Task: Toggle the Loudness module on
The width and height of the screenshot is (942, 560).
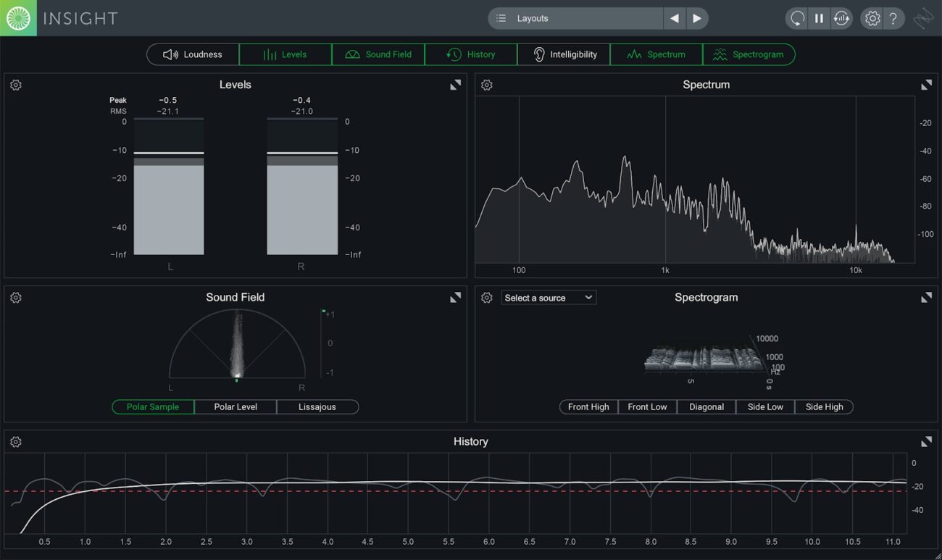Action: click(x=193, y=54)
